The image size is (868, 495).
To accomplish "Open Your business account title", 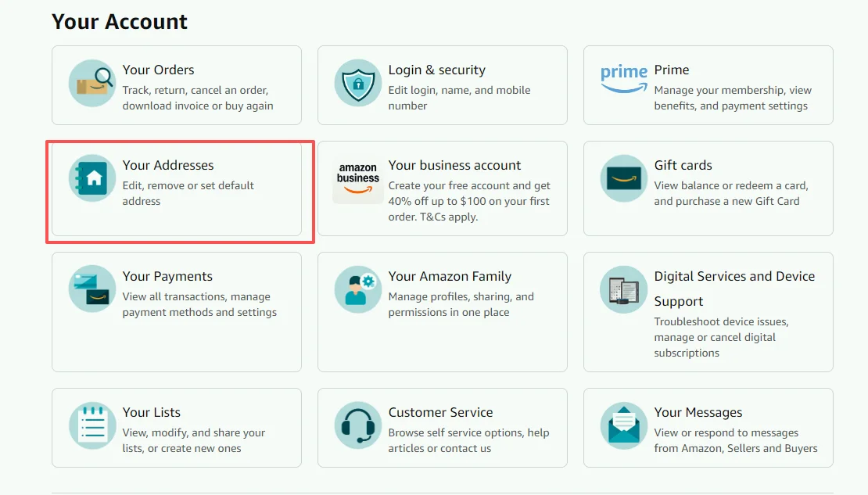I will 454,165.
